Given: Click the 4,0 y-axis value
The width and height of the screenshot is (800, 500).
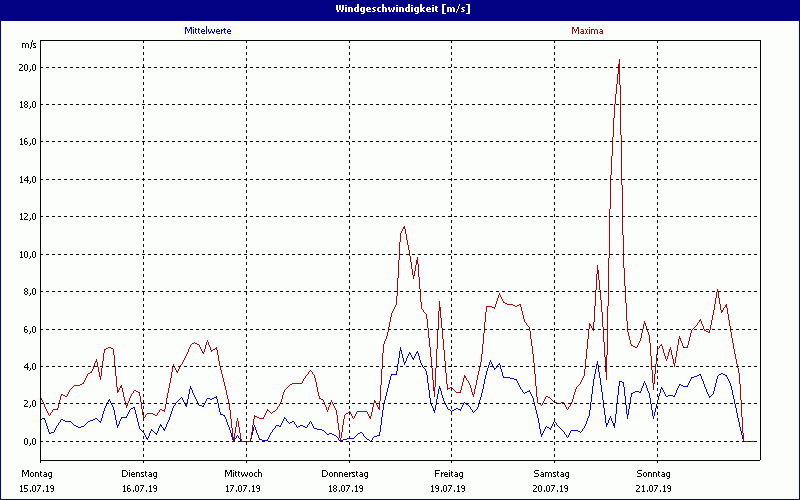Looking at the screenshot, I should coord(29,366).
